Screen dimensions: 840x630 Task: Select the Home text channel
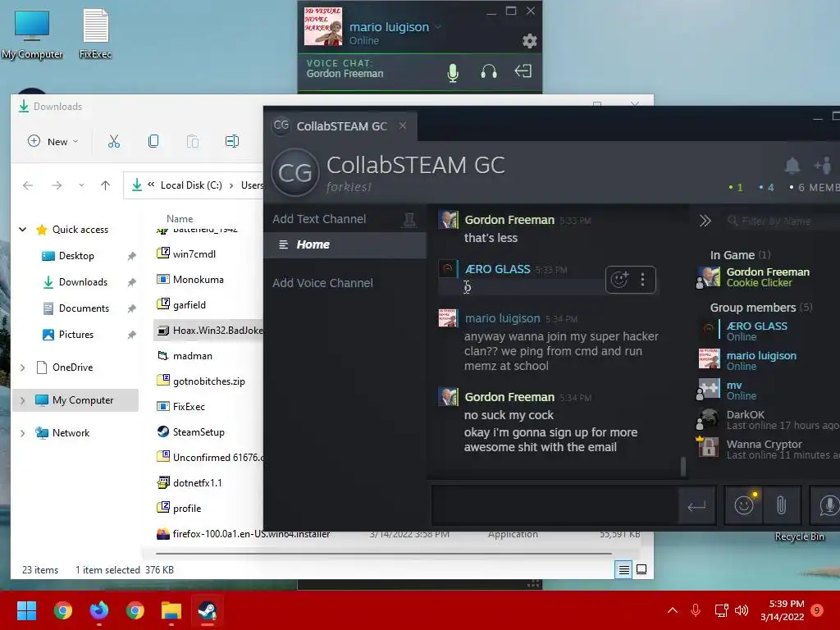[345, 244]
